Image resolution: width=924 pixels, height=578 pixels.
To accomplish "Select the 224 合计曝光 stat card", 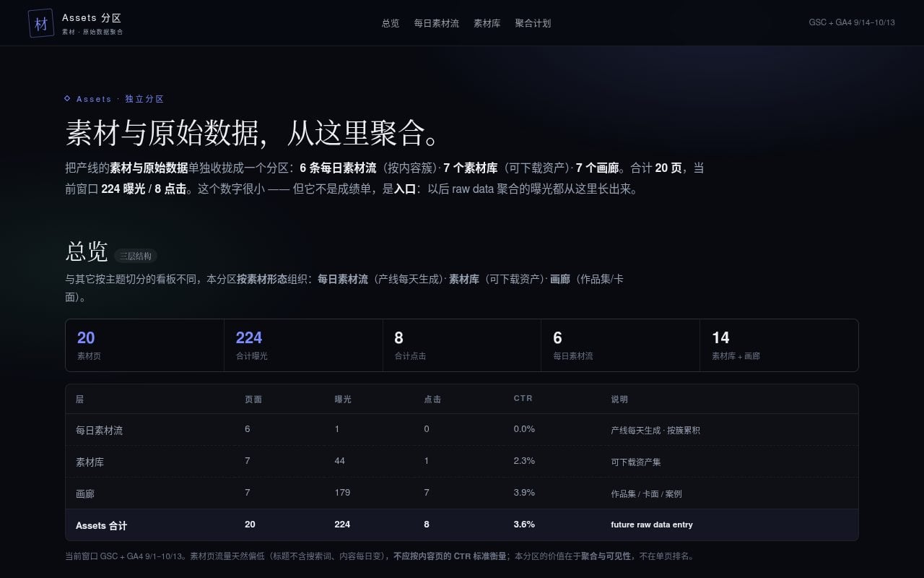I will coord(303,345).
